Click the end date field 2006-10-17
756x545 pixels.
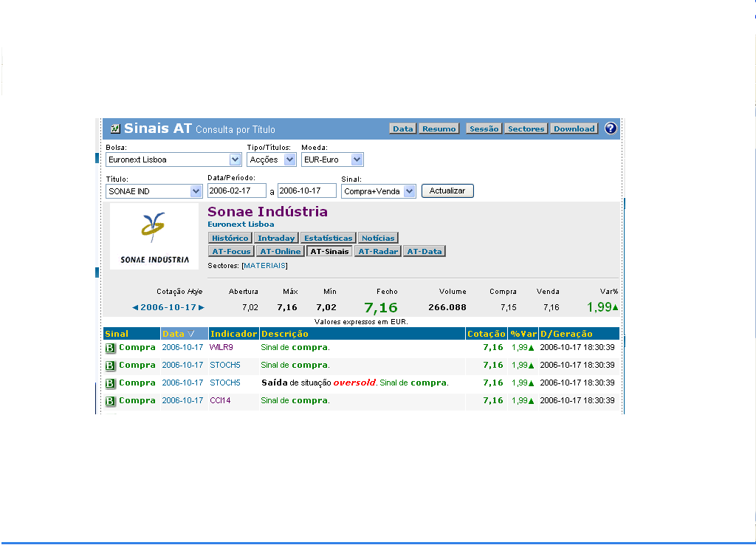coord(307,191)
